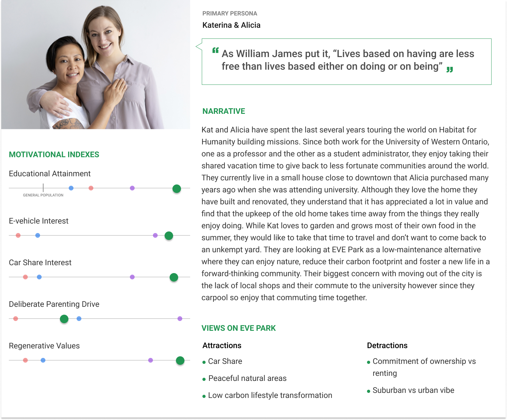This screenshot has height=420, width=507.
Task: Click green dot on Regenerative Values scale
Action: 180,360
